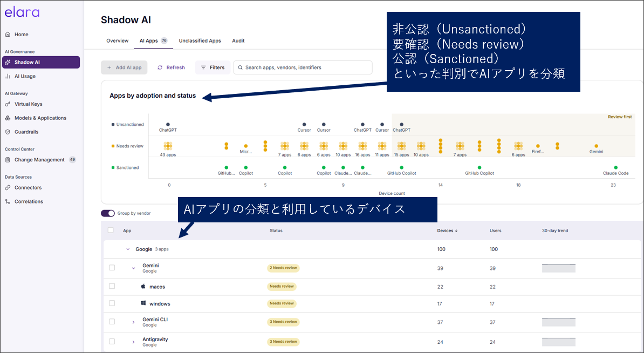Check the Gemini row checkbox

[x=112, y=268]
